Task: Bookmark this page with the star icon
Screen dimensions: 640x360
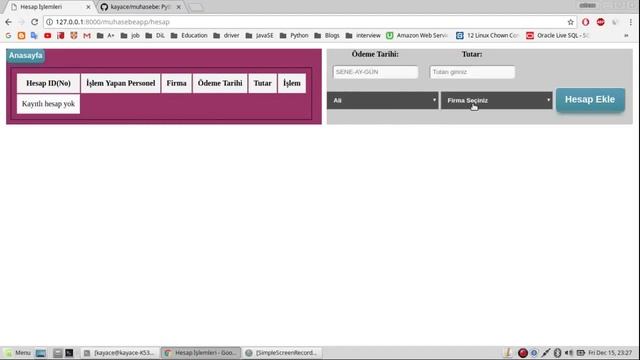Action: [570, 22]
